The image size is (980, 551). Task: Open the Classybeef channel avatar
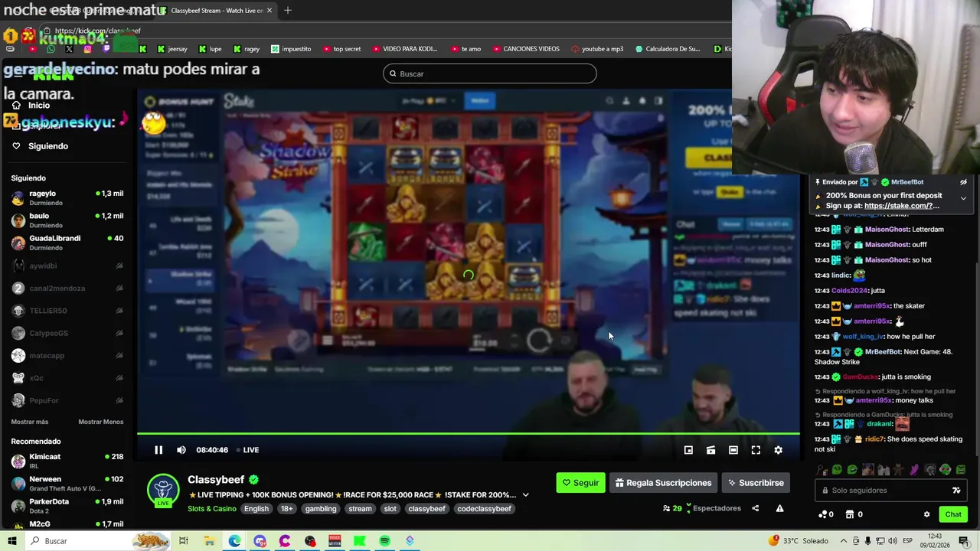pyautogui.click(x=163, y=490)
